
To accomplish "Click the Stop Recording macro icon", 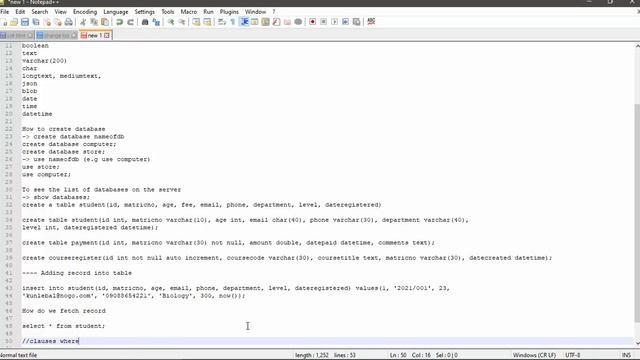I will click(324, 22).
